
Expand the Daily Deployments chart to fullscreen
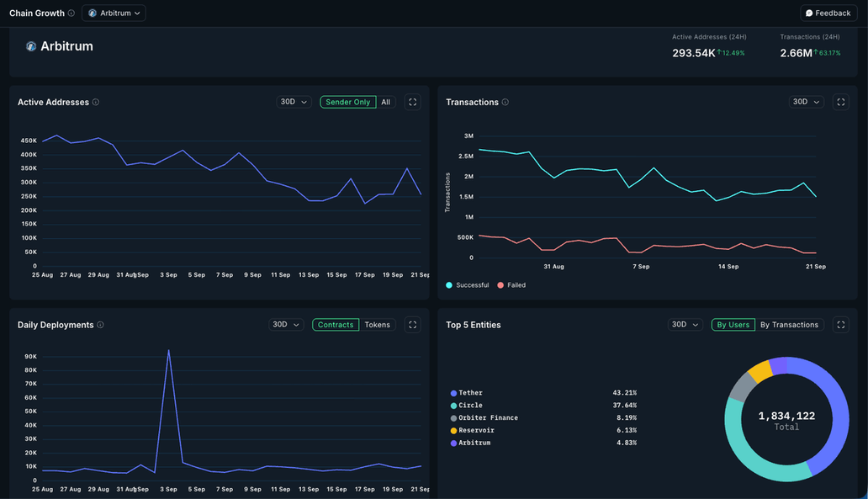pyautogui.click(x=412, y=325)
